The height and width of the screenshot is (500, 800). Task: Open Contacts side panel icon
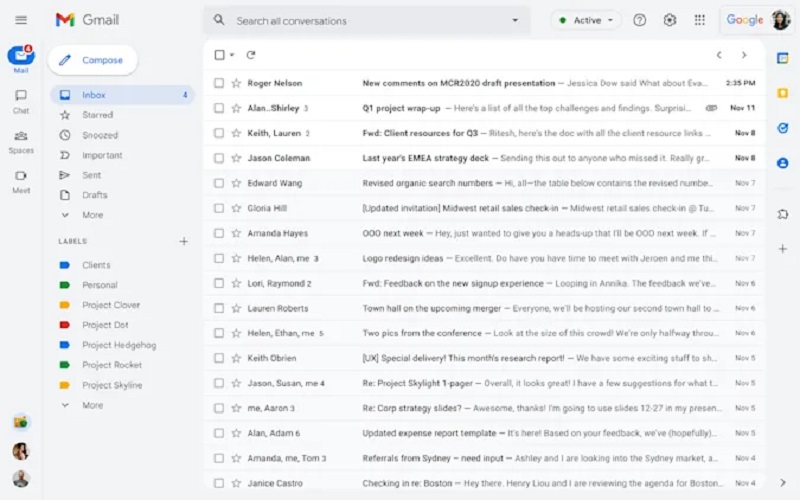(783, 163)
